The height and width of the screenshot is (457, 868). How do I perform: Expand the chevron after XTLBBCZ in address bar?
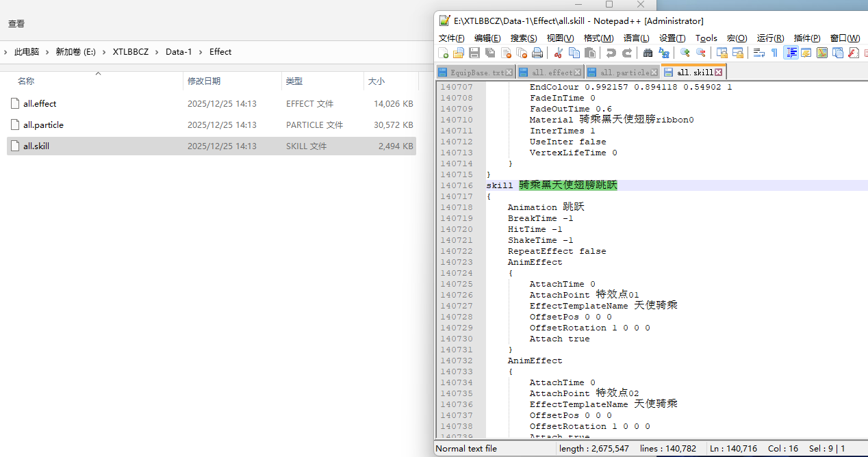[157, 52]
